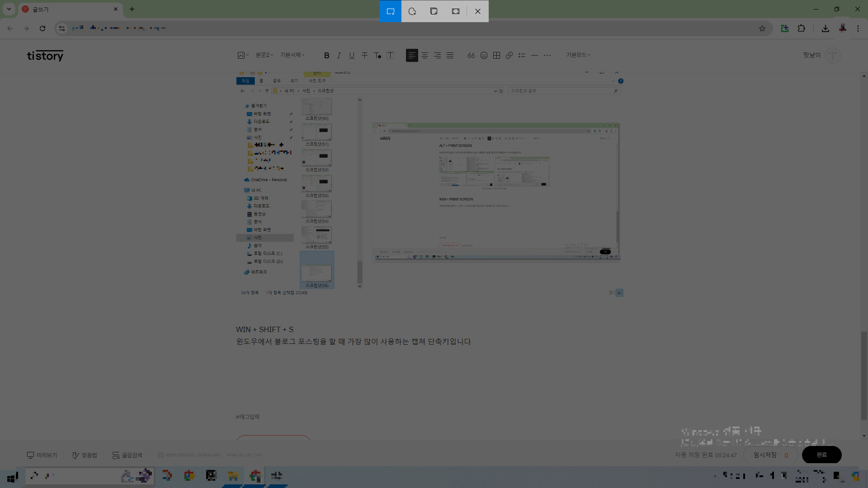The height and width of the screenshot is (488, 868).
Task: Close the snipping toolbar
Action: pos(478,11)
